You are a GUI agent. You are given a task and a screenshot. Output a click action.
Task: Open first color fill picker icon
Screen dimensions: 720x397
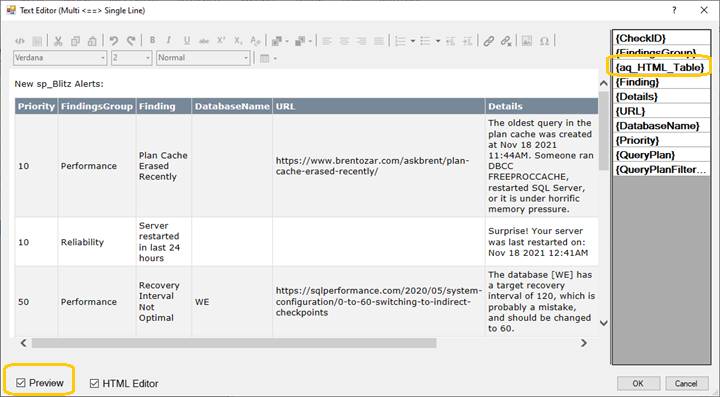click(277, 41)
